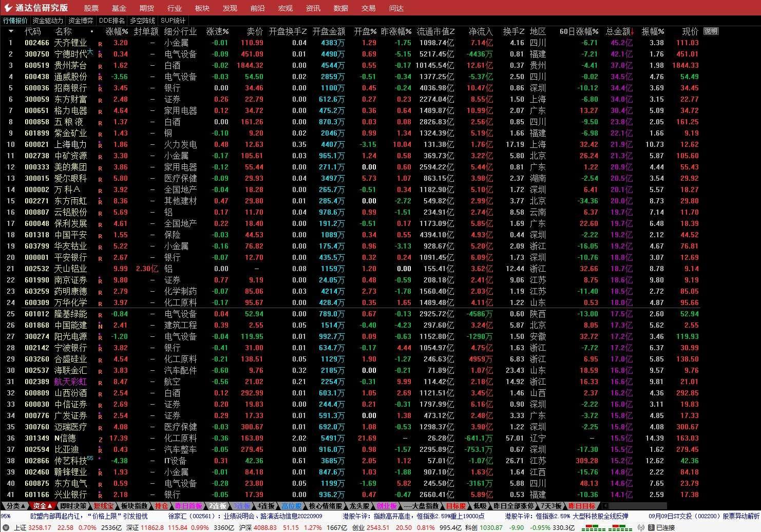This screenshot has height=532, width=761.
Task: Select the 4连板 bottom tab
Action: click(266, 506)
